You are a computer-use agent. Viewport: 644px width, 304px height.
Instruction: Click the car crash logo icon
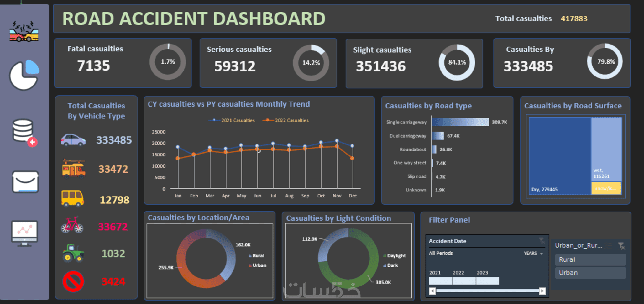click(24, 31)
